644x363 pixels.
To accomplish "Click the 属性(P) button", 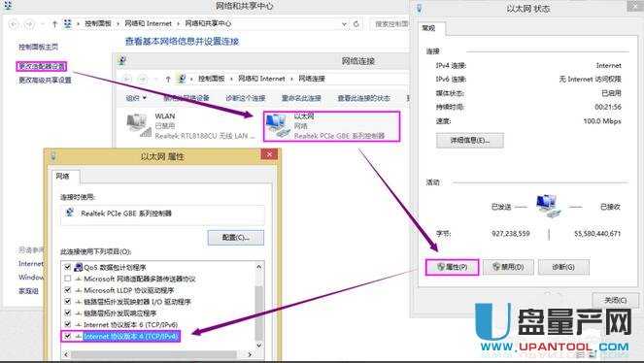I will [453, 267].
